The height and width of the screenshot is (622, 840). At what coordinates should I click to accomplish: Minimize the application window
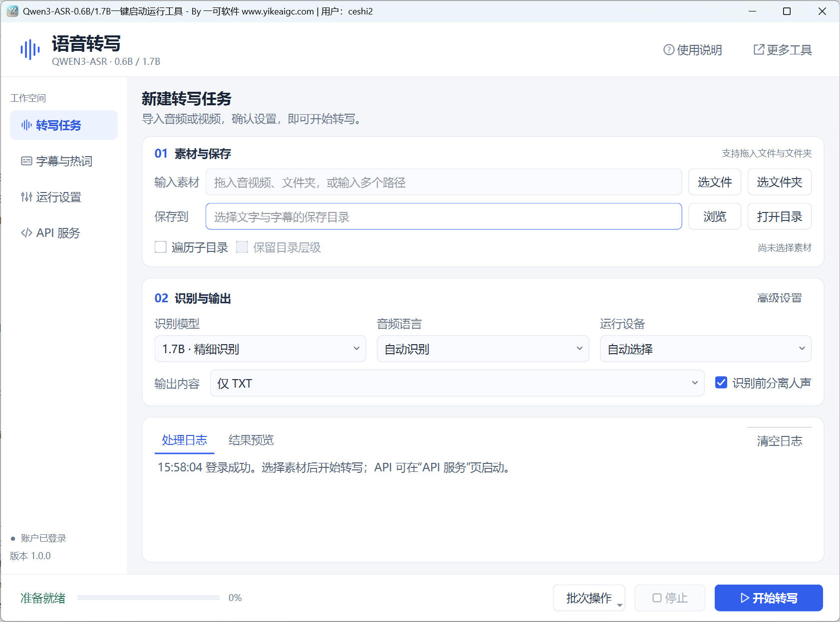coord(753,11)
